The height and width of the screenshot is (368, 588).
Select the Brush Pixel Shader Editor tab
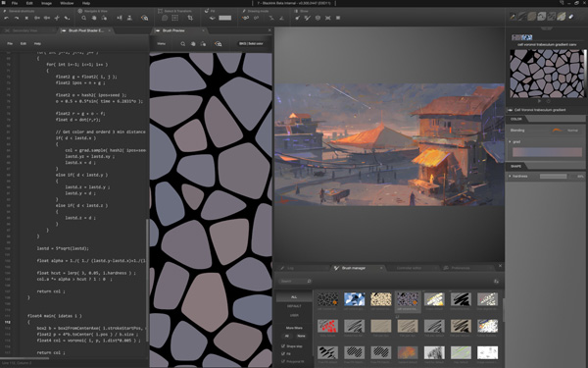point(86,30)
